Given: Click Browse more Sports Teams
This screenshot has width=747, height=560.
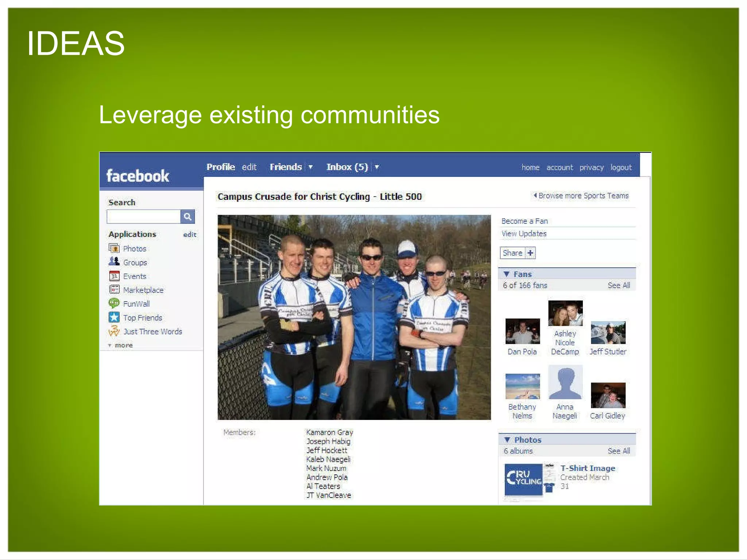Looking at the screenshot, I should 581,196.
